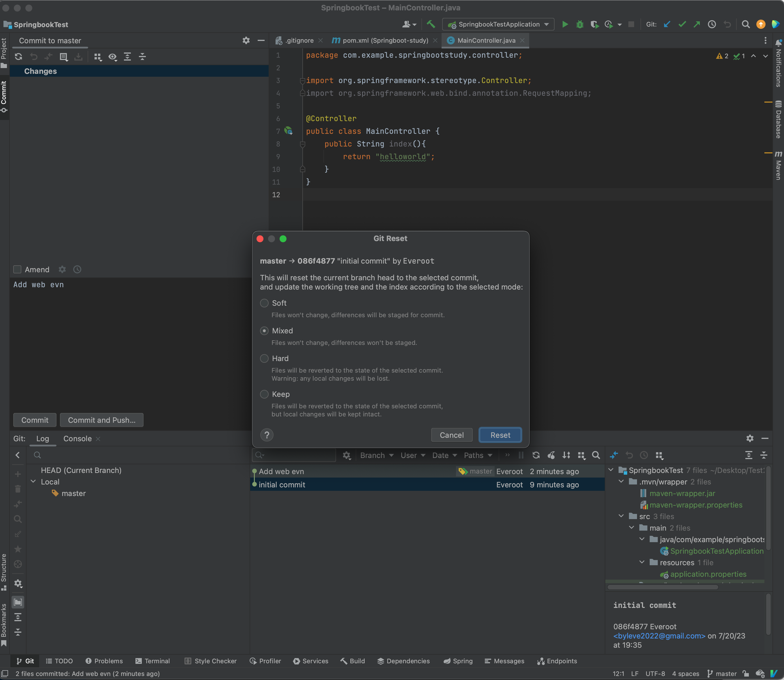
Task: Refresh the Git log with refresh icon
Action: (536, 455)
